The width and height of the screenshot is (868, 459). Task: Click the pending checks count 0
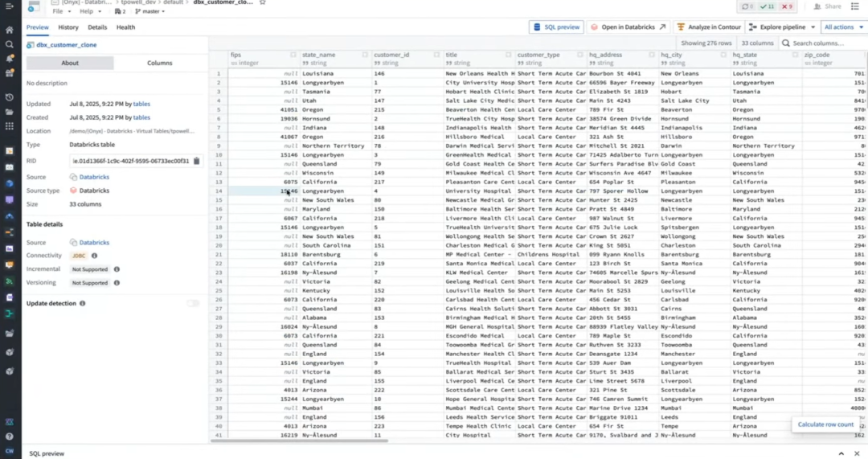click(x=748, y=6)
